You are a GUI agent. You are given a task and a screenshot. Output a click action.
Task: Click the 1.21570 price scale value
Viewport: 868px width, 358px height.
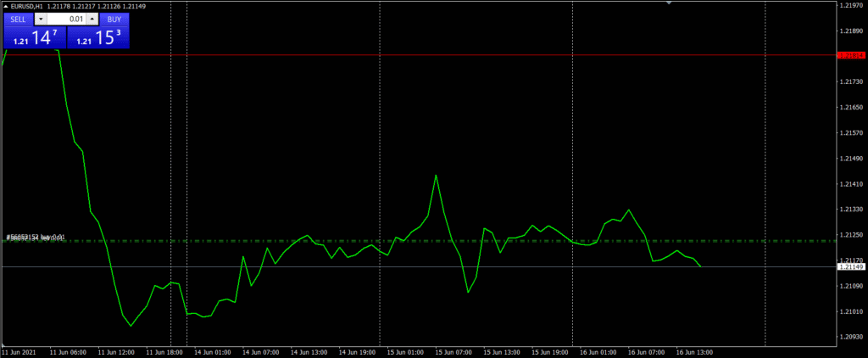(851, 133)
